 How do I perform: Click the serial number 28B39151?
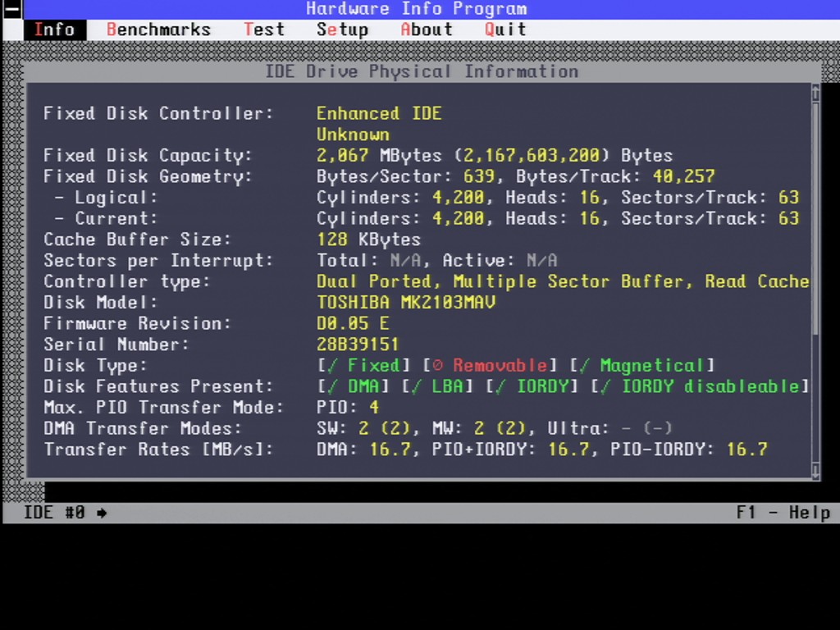pos(358,345)
